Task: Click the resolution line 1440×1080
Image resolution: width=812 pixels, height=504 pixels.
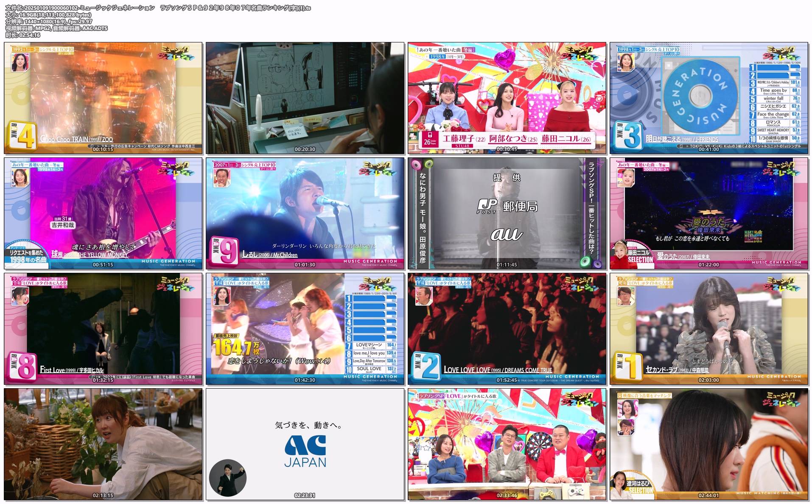Action: point(49,22)
